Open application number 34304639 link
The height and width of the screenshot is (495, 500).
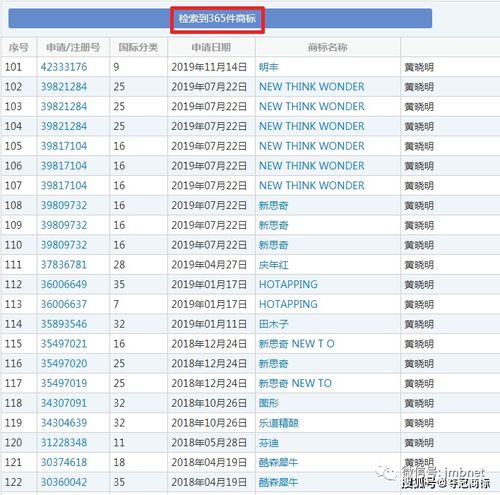pyautogui.click(x=64, y=423)
